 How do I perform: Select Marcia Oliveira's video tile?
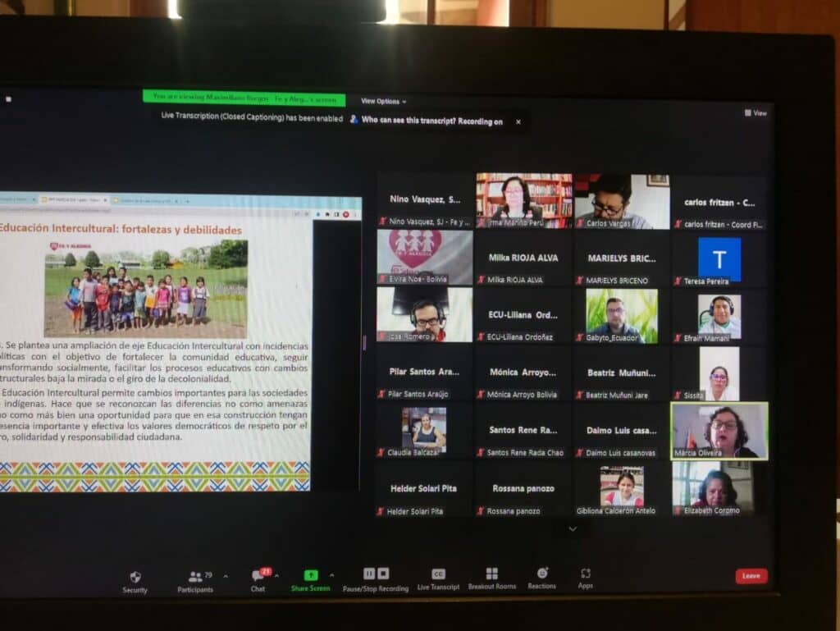point(719,432)
